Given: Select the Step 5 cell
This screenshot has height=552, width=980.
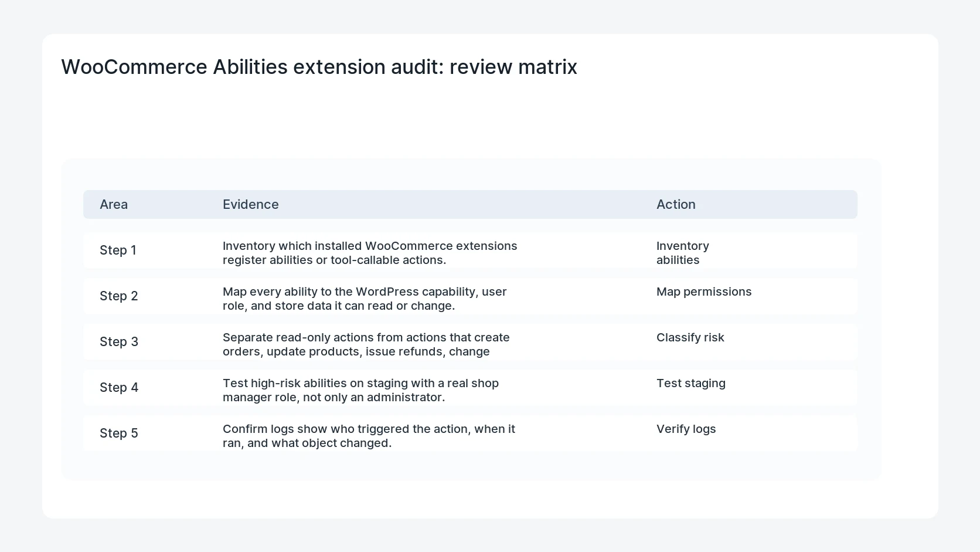Looking at the screenshot, I should [x=119, y=433].
